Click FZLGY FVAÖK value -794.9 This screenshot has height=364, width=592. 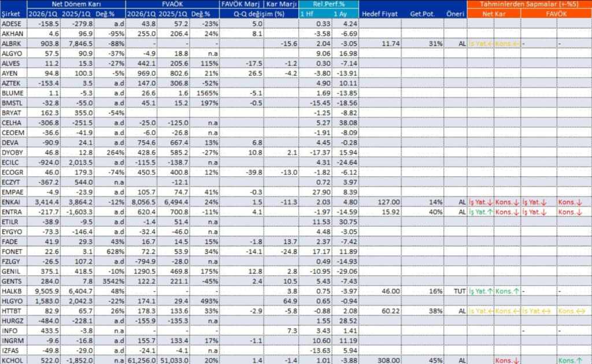(145, 261)
